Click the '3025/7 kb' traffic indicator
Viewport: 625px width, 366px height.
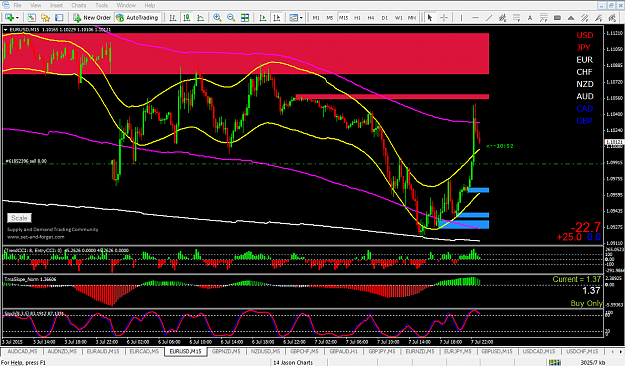592,362
